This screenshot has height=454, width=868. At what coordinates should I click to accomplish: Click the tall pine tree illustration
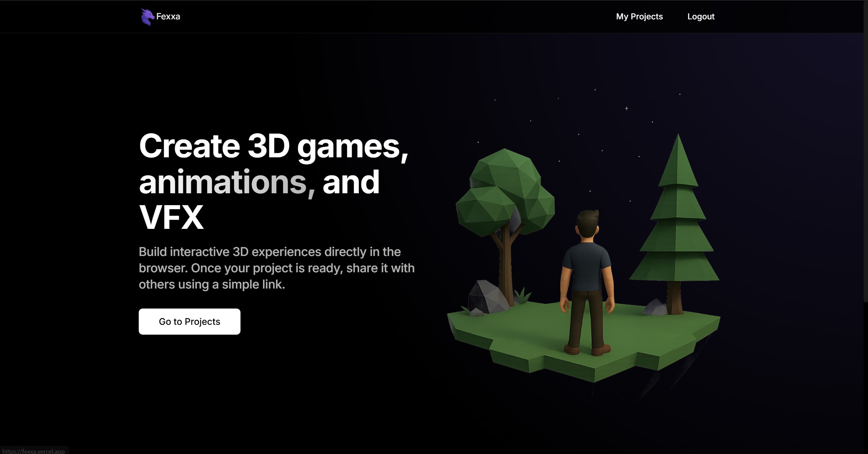point(677,231)
